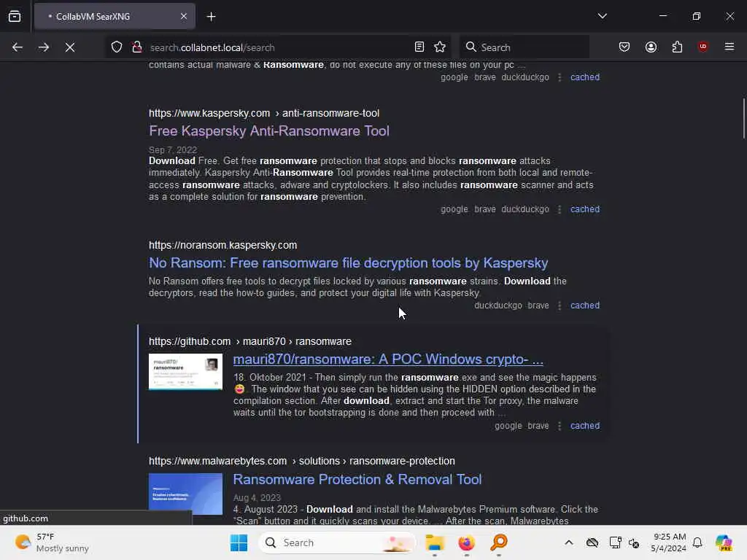Open cached link of topmost partial result
The height and width of the screenshot is (560, 747).
tap(585, 77)
